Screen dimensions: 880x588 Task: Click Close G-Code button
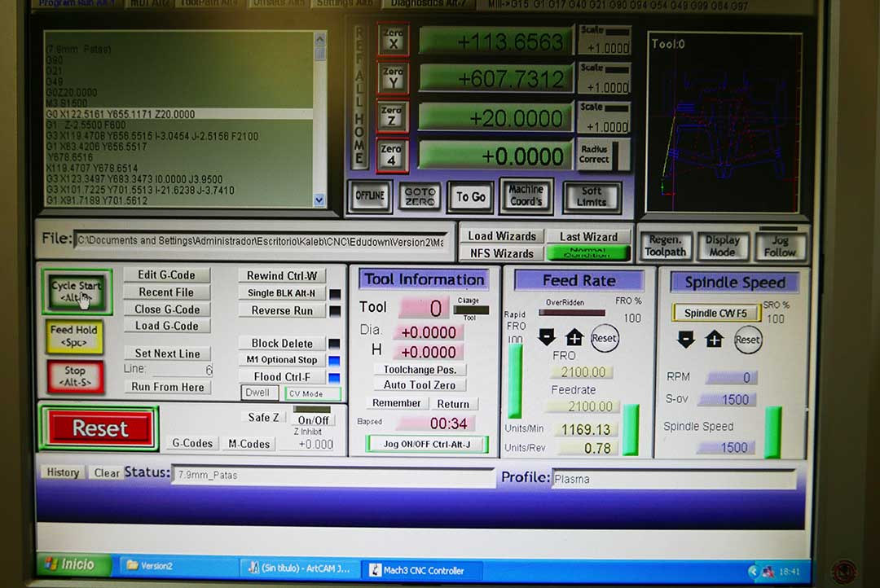(167, 309)
